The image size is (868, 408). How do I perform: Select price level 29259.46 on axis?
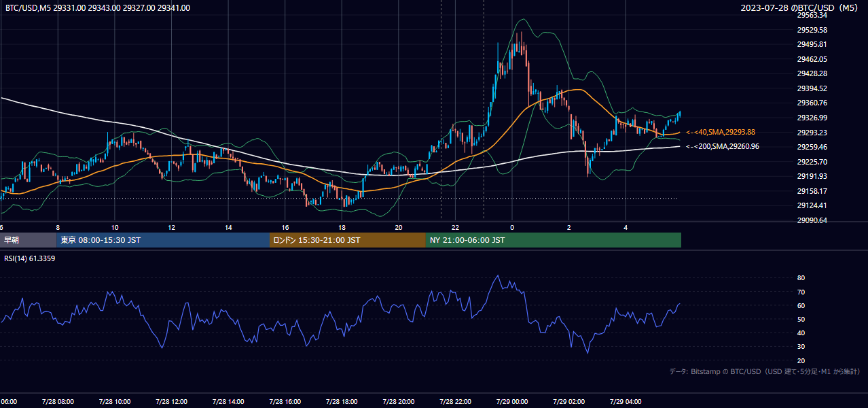pyautogui.click(x=812, y=147)
